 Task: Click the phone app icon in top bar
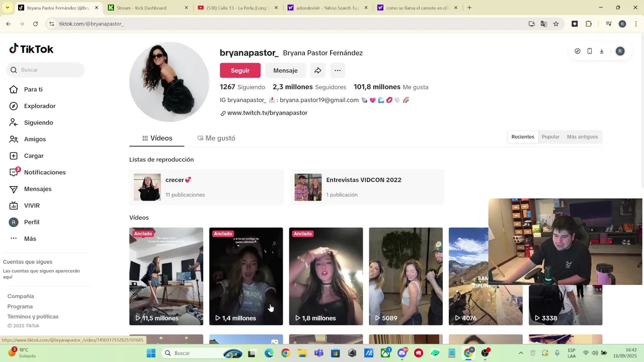[590, 51]
